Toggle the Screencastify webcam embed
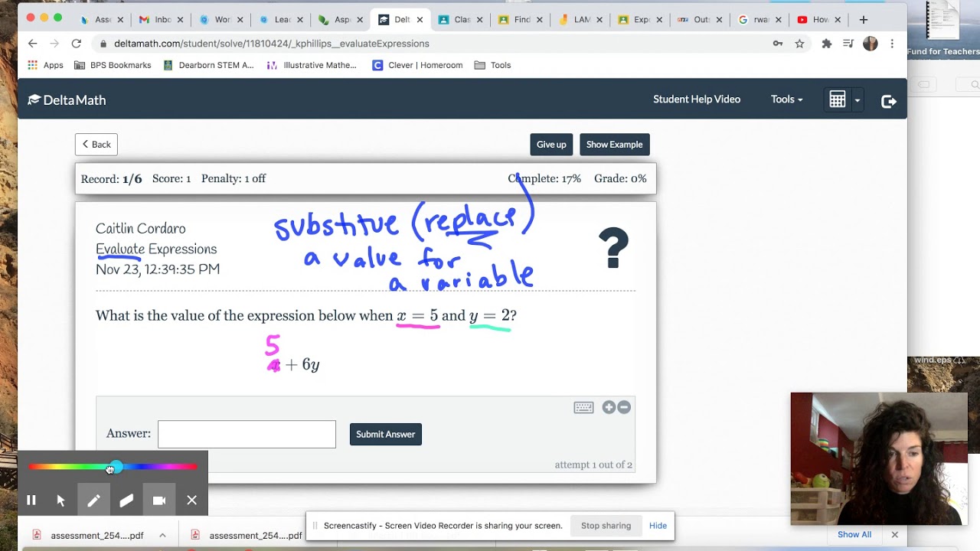The height and width of the screenshot is (551, 980). (159, 500)
